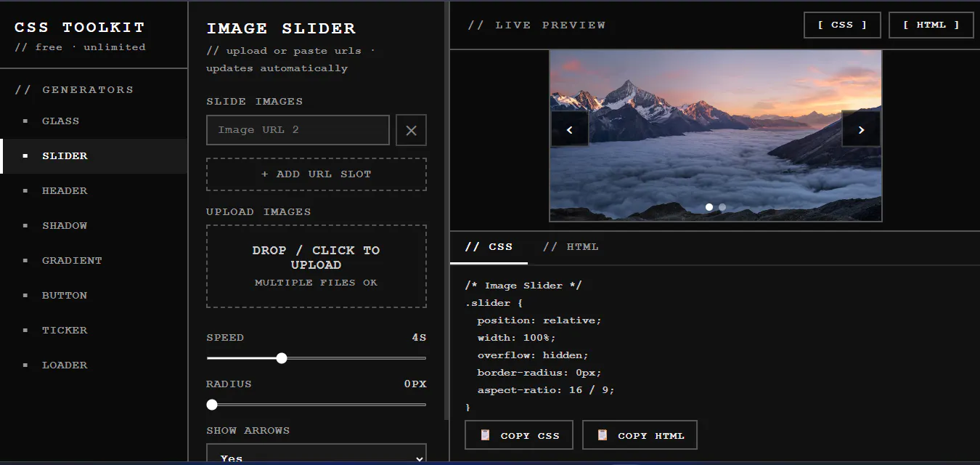The height and width of the screenshot is (465, 980).
Task: Remove the Image URL 2 slot
Action: click(x=411, y=130)
